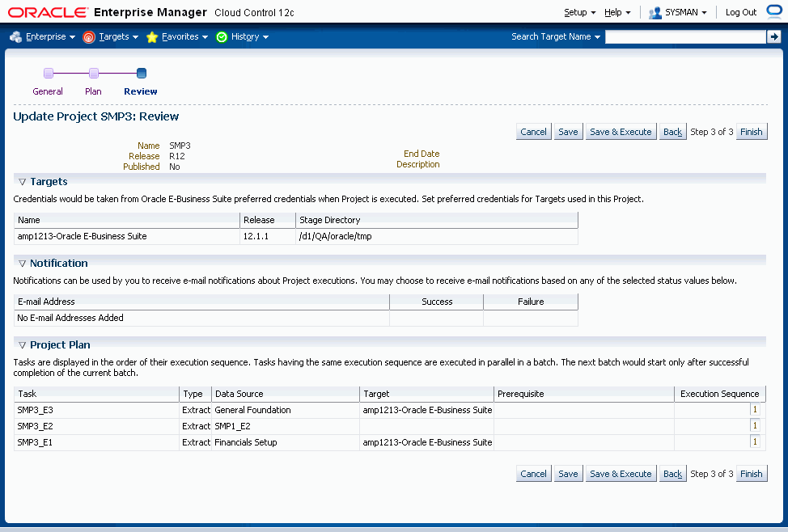Viewport: 788px width, 532px height.
Task: Click the Failure column header
Action: pyautogui.click(x=531, y=302)
